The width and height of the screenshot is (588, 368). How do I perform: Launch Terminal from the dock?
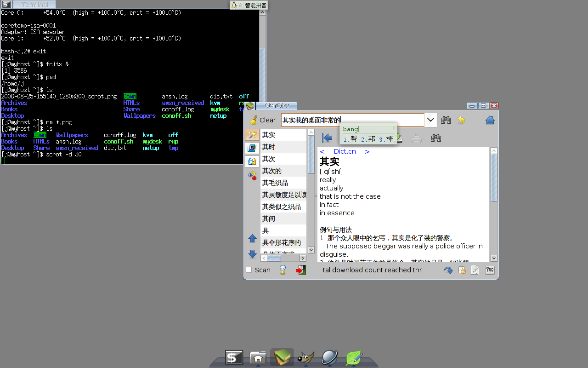(234, 357)
